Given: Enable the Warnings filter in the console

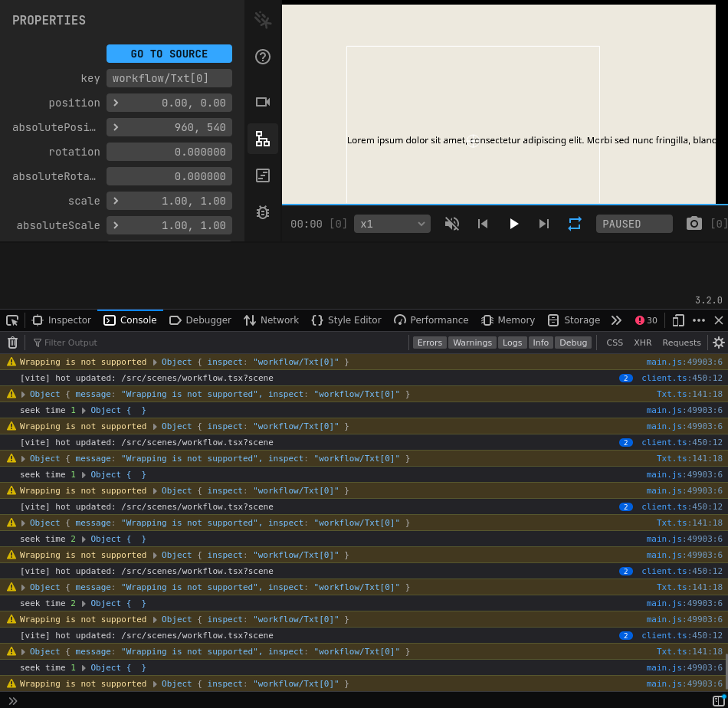Looking at the screenshot, I should [472, 343].
